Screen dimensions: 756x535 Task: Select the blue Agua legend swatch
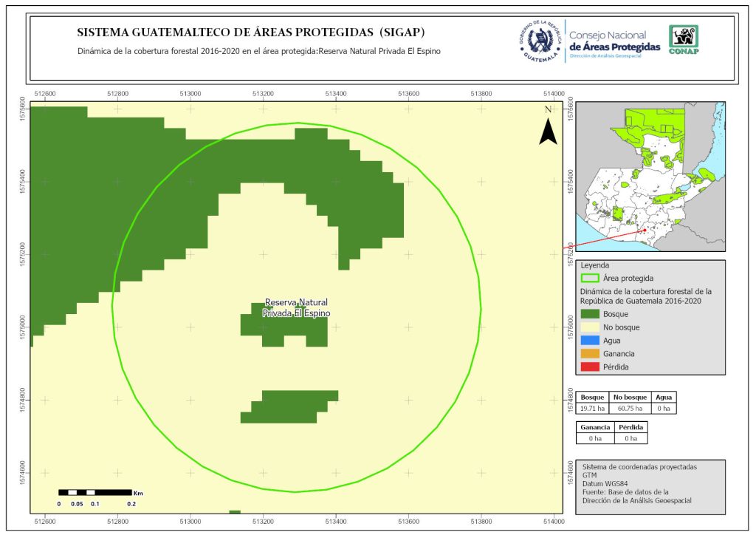590,341
